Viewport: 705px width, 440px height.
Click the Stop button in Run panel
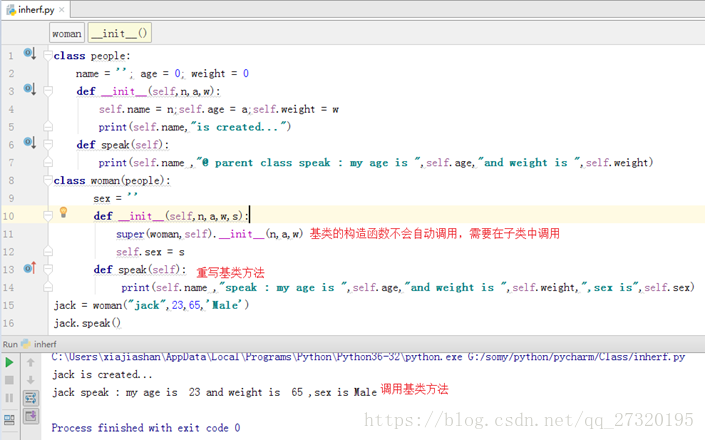[9, 380]
